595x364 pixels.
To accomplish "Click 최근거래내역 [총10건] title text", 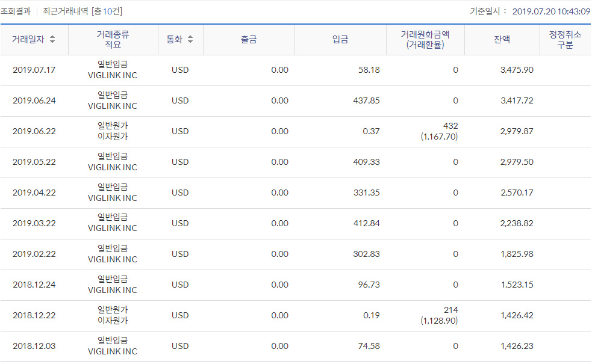I will click(x=83, y=11).
